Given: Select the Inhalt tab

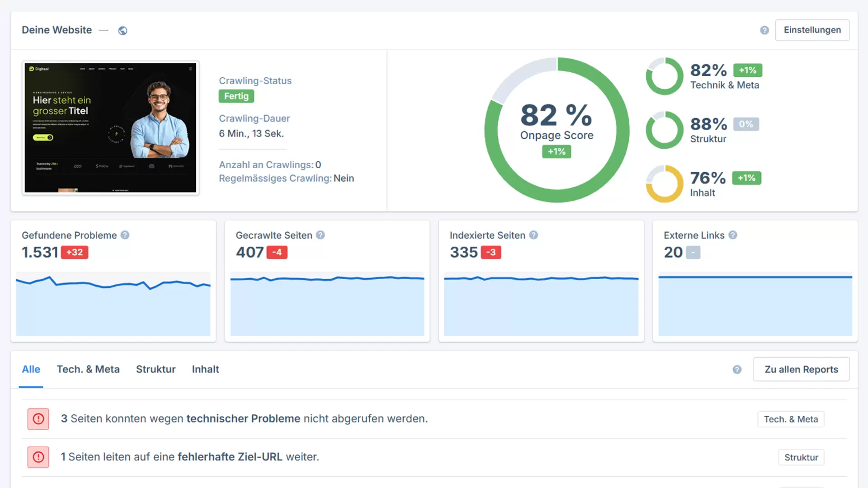Looking at the screenshot, I should [205, 369].
